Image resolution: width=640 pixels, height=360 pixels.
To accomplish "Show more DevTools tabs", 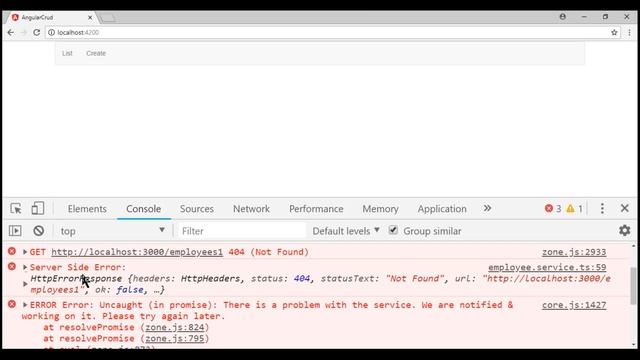I will (x=487, y=208).
